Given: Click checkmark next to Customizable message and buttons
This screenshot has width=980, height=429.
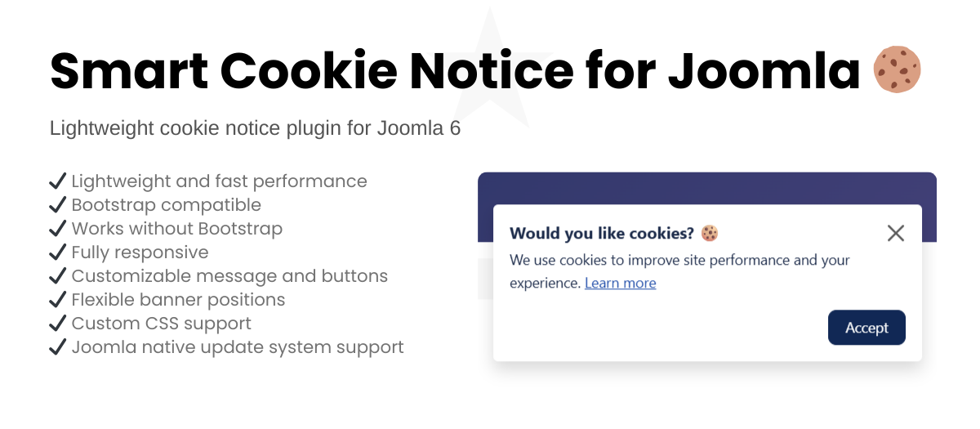Looking at the screenshot, I should click(x=58, y=275).
